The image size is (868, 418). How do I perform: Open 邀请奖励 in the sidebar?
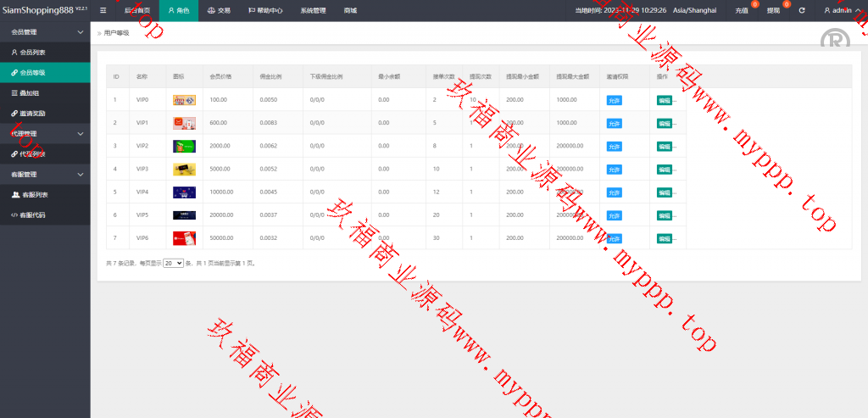(x=32, y=113)
